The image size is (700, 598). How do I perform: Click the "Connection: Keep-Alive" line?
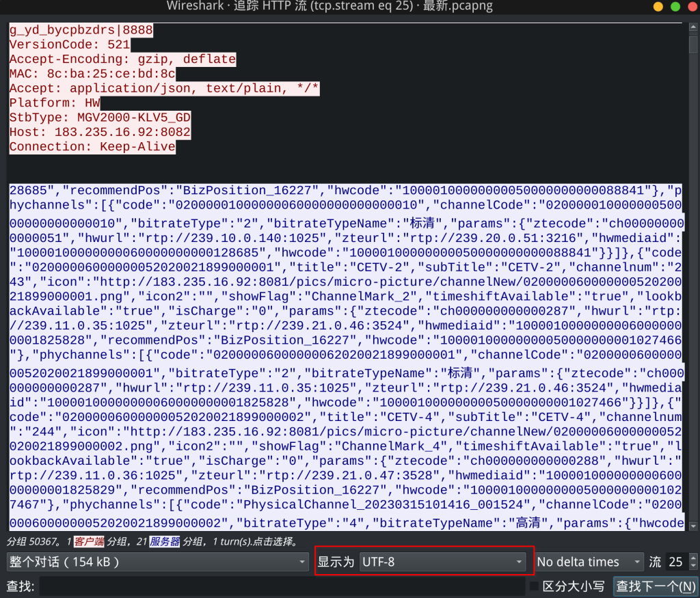[92, 147]
